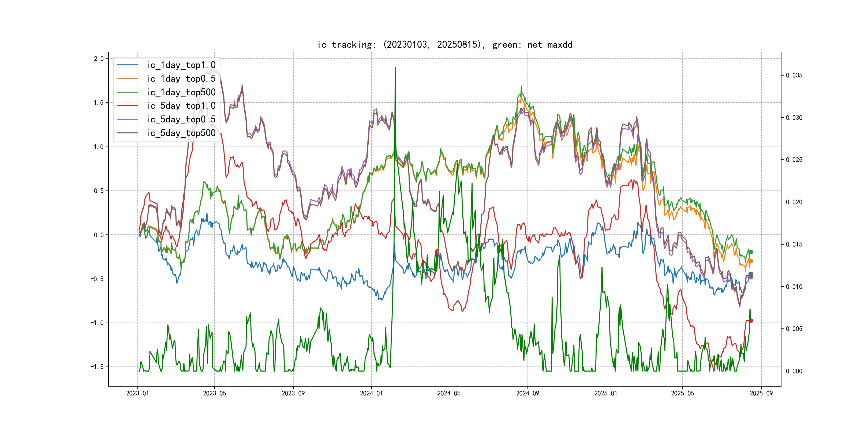Click the red line swatch in legend
Viewport: 868px width, 434px height.
point(127,106)
